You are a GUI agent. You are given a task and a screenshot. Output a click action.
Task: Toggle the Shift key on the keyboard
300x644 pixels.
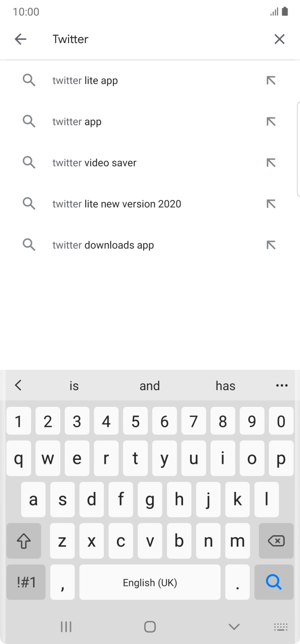coord(24,540)
